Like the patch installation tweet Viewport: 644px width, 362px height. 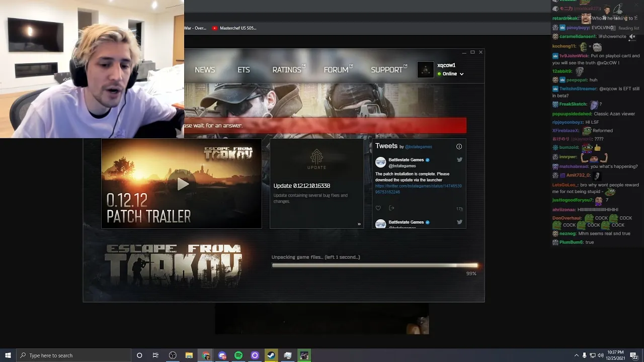[378, 208]
